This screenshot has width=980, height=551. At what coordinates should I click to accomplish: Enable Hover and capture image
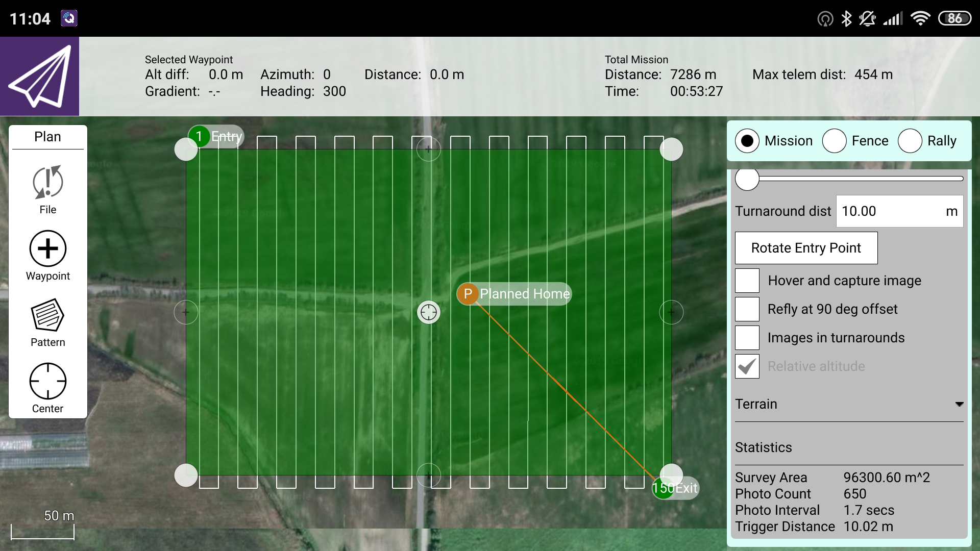coord(747,281)
